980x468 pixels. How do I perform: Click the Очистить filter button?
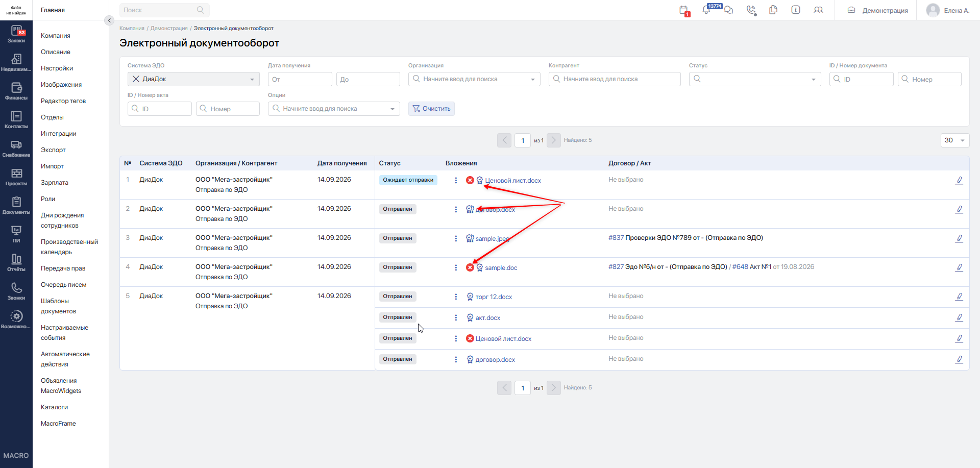(431, 109)
